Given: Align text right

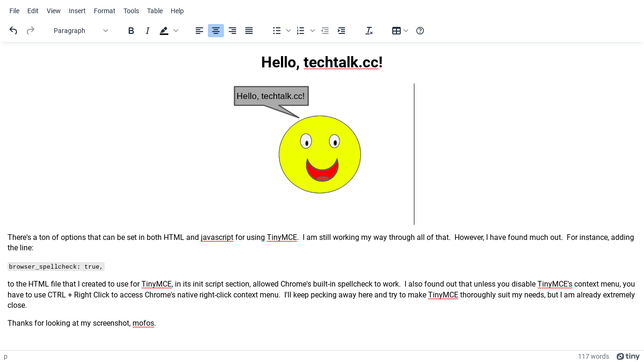Looking at the screenshot, I should click(232, 31).
